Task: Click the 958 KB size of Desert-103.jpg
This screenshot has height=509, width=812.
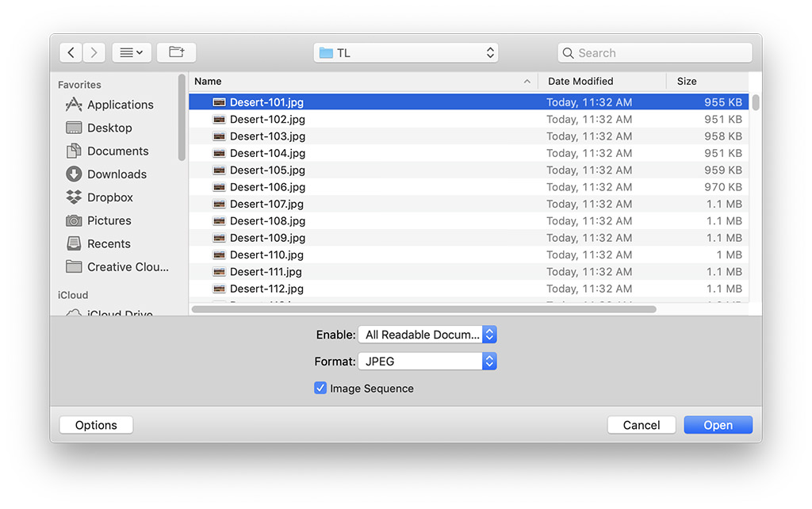Action: tap(723, 136)
